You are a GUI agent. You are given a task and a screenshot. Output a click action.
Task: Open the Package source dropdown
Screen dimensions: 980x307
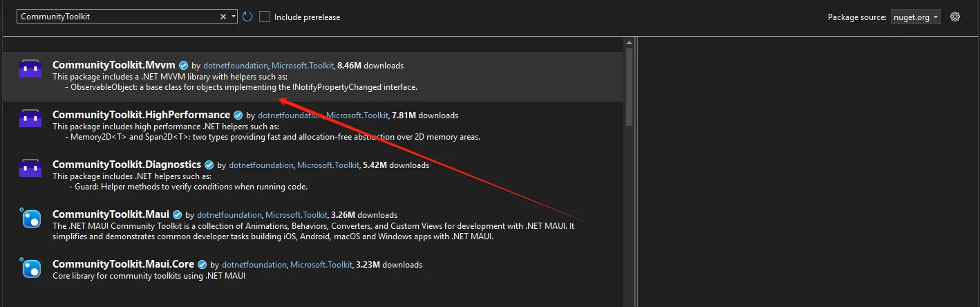click(915, 17)
